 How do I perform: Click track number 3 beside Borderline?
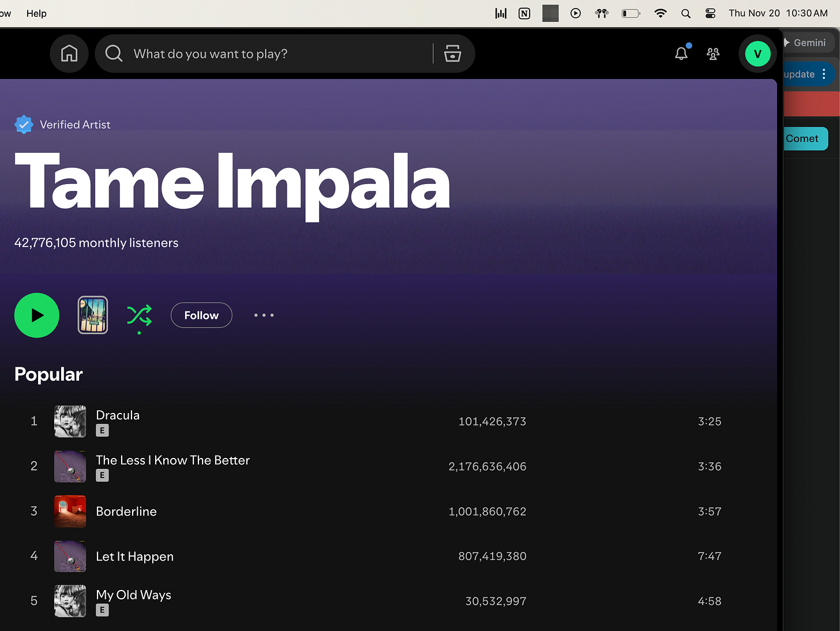(x=34, y=512)
